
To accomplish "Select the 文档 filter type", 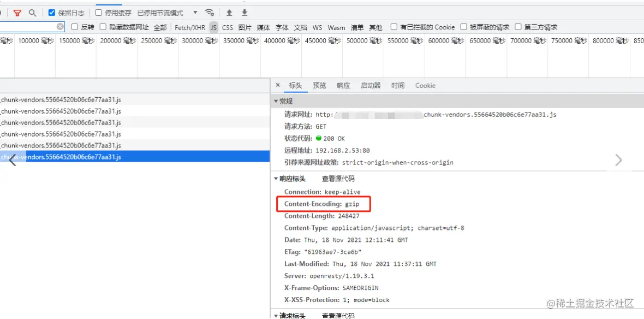I will (x=300, y=27).
